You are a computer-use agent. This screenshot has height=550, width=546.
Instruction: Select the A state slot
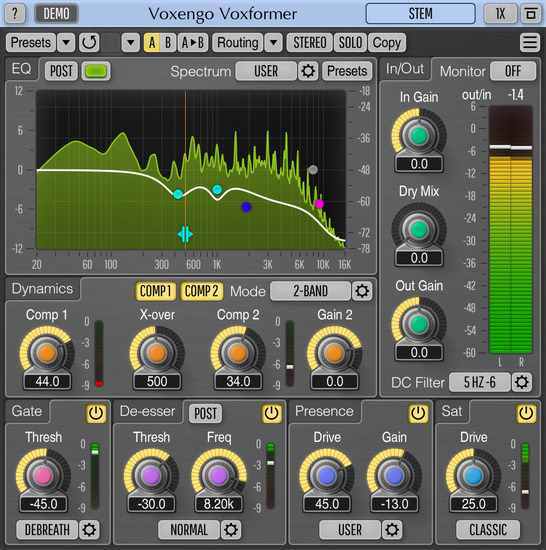point(152,43)
